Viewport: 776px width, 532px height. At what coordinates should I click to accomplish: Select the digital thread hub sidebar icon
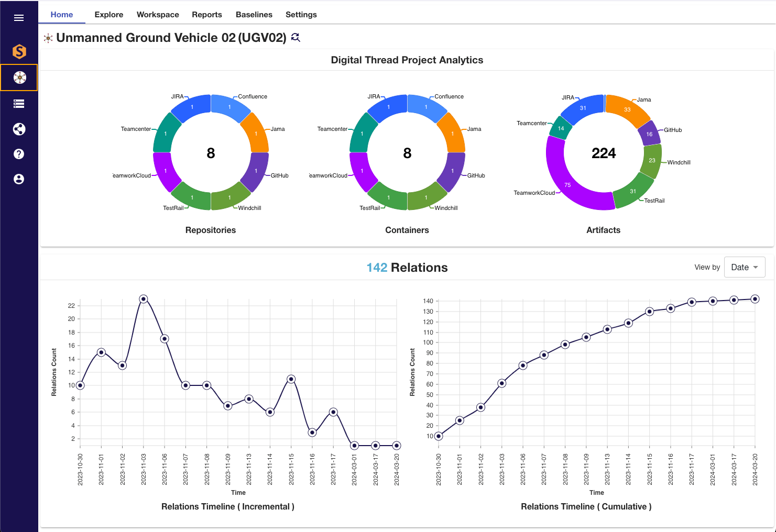click(x=19, y=77)
